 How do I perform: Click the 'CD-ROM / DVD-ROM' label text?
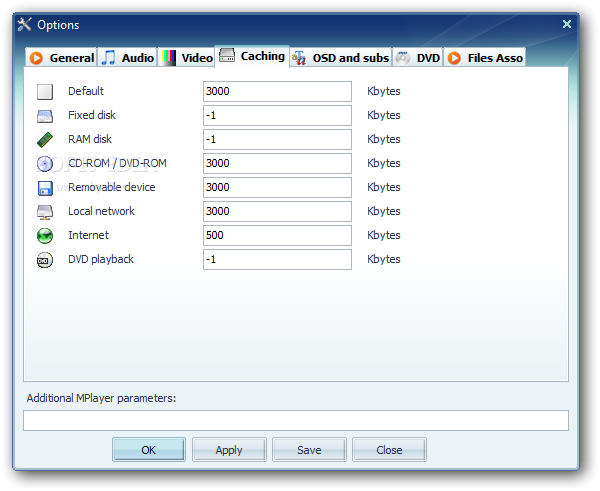click(117, 163)
